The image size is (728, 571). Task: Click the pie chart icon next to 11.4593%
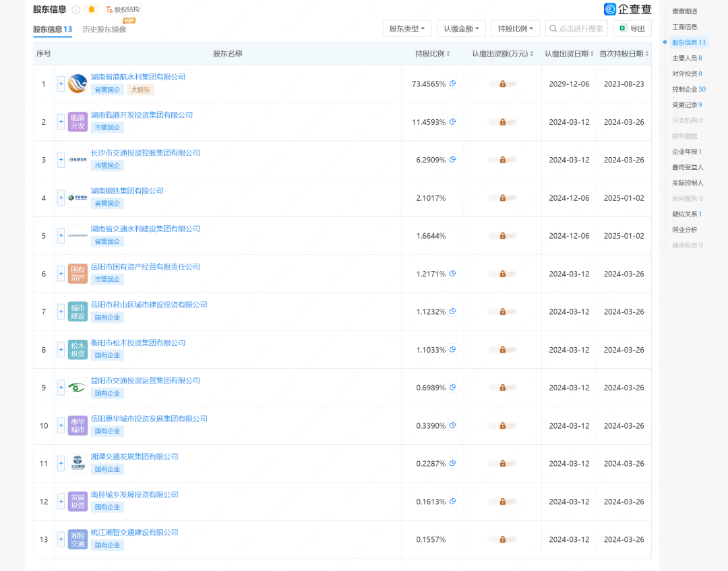coord(453,121)
